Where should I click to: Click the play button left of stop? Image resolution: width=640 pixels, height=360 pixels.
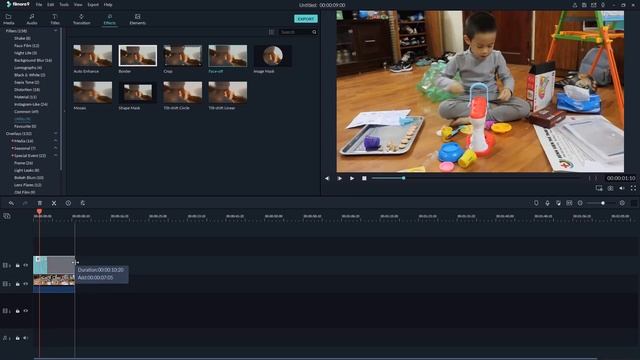coord(352,178)
